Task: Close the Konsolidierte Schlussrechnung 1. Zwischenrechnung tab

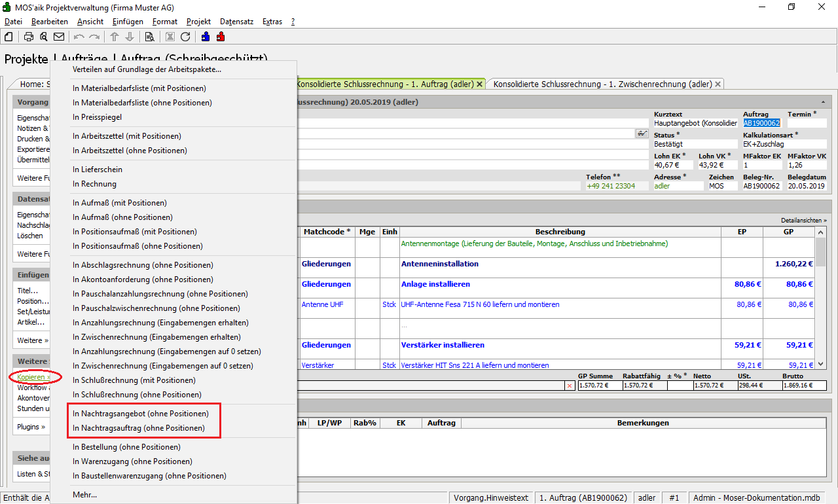Action: [718, 84]
